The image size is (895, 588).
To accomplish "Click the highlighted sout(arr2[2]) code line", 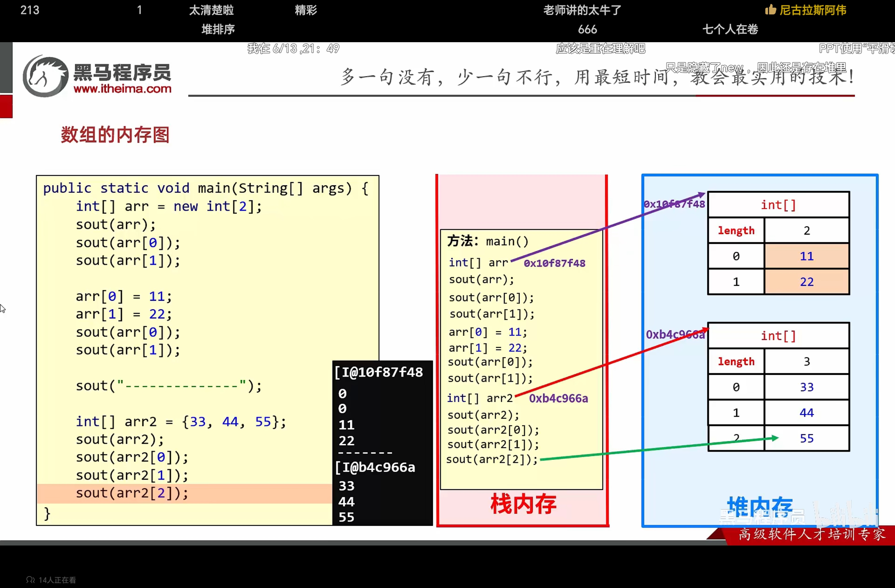I will click(132, 493).
